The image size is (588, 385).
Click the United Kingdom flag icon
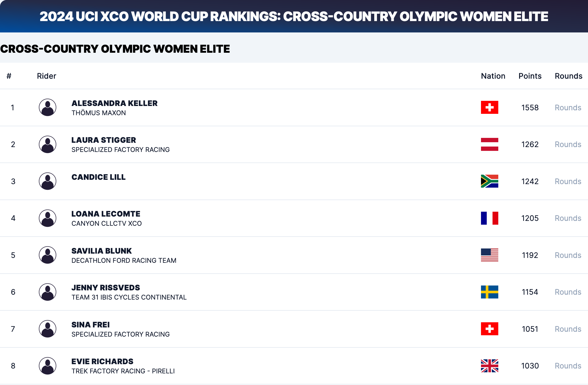click(x=489, y=366)
